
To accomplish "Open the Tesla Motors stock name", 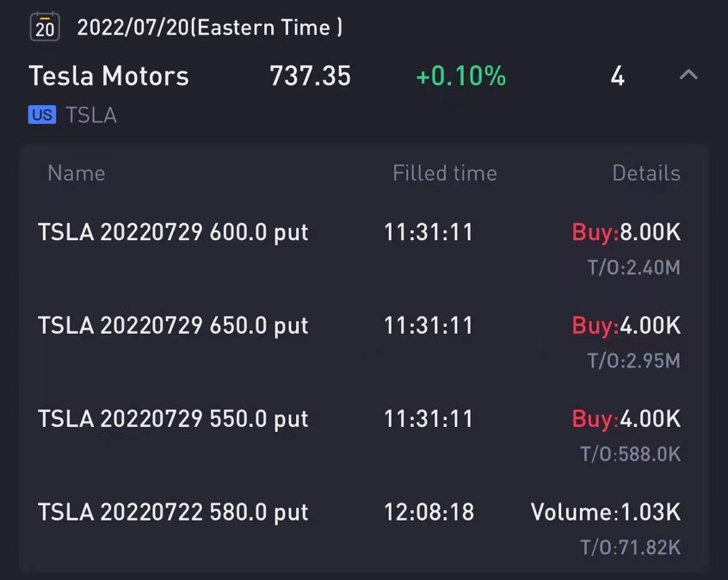I will tap(109, 76).
